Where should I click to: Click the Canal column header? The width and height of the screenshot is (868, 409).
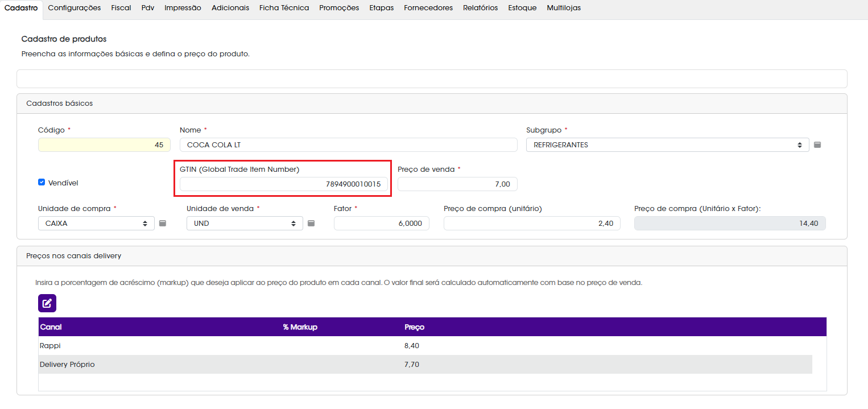51,327
